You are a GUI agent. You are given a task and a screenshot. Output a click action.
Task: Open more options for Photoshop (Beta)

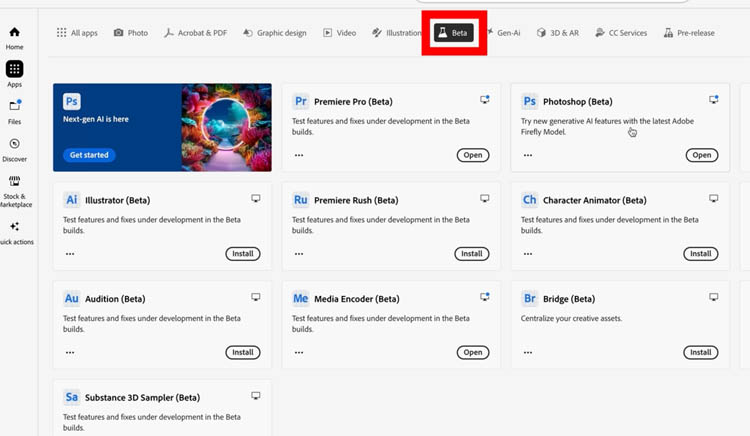coord(528,155)
